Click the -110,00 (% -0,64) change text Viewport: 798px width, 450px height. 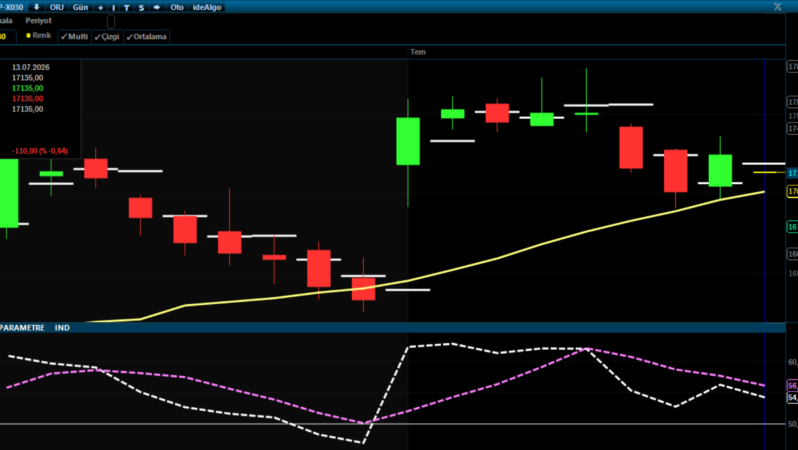click(40, 151)
